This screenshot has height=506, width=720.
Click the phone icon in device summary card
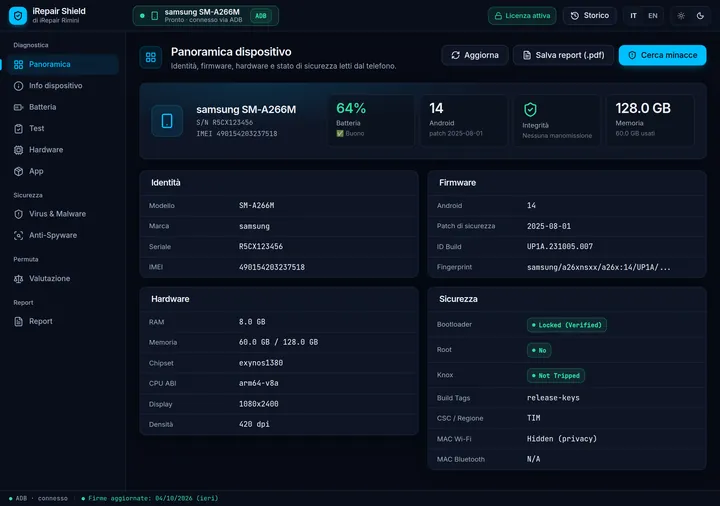point(167,121)
